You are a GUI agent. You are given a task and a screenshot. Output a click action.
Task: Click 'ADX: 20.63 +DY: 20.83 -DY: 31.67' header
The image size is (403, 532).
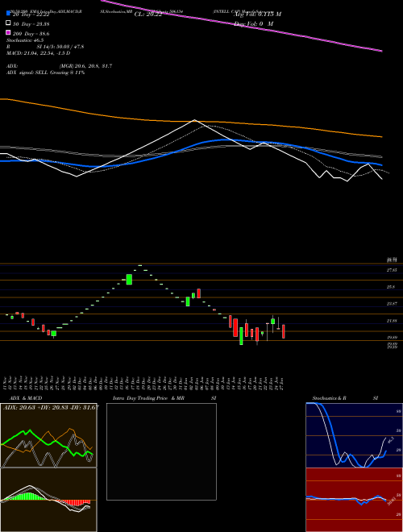[x=51, y=407]
